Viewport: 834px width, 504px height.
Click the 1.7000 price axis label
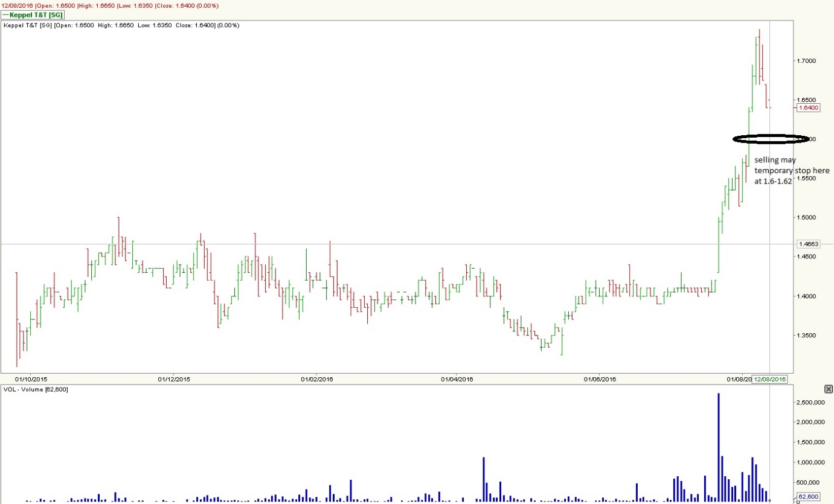click(806, 60)
